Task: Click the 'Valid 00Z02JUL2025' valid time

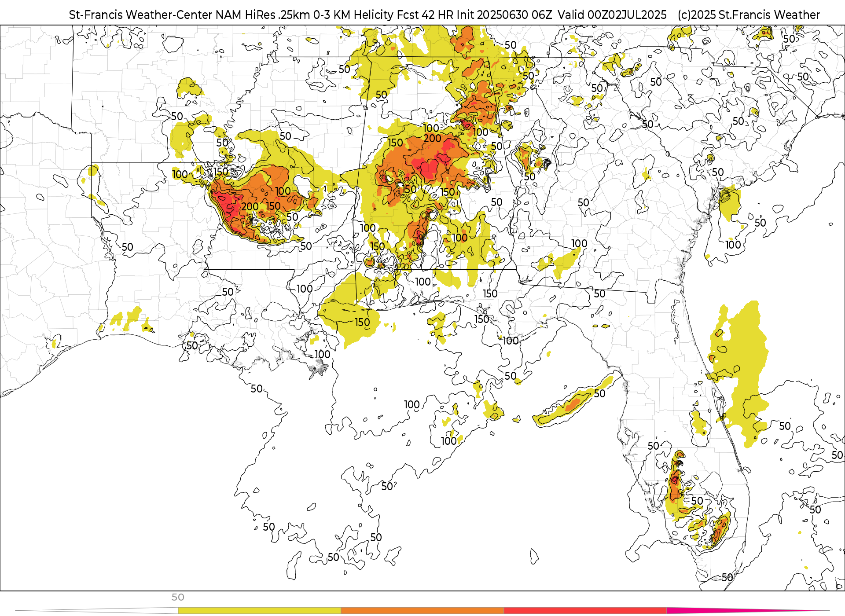Action: (x=612, y=15)
